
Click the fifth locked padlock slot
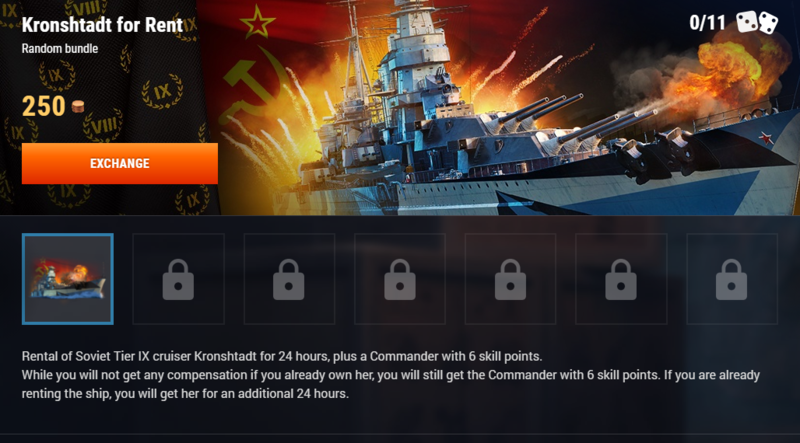(x=621, y=279)
